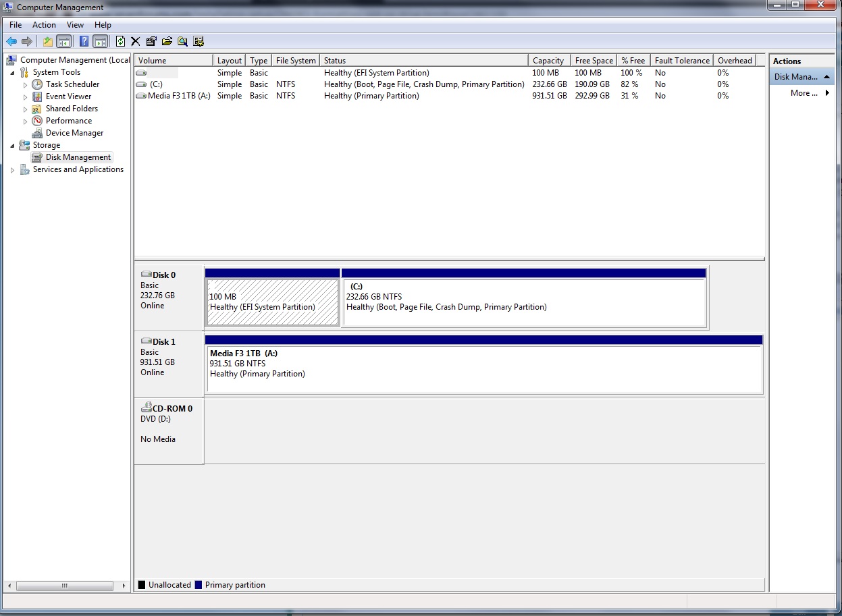Expand the Services and Applications node
842x616 pixels.
(x=12, y=170)
